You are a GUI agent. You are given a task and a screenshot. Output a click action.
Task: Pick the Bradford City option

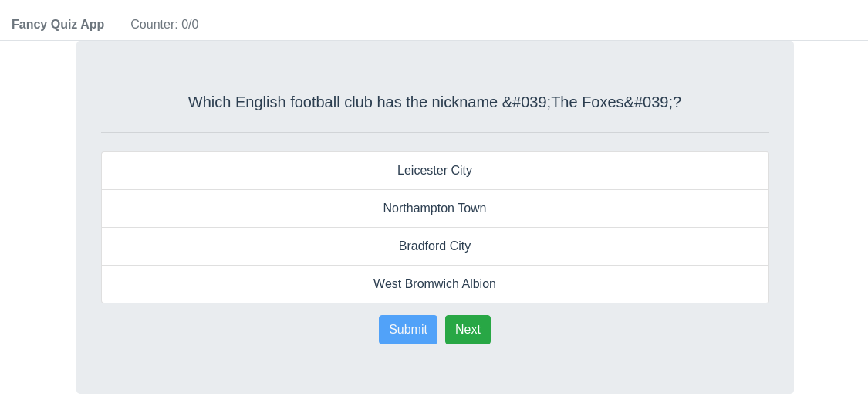434,246
